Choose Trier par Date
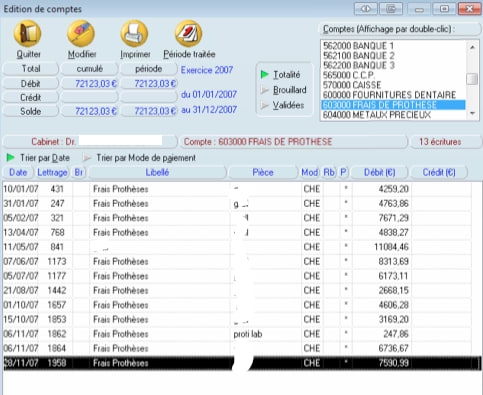483x395 pixels. (38, 158)
